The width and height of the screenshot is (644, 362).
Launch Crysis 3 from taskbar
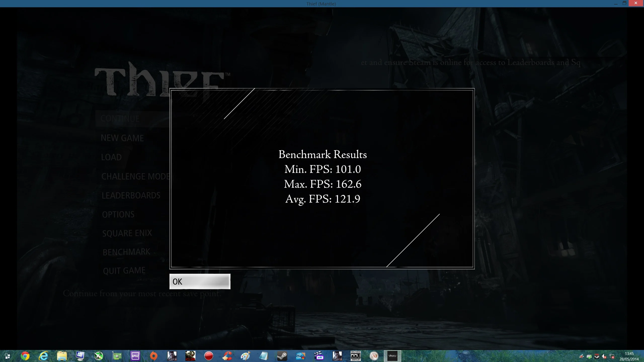coord(190,356)
